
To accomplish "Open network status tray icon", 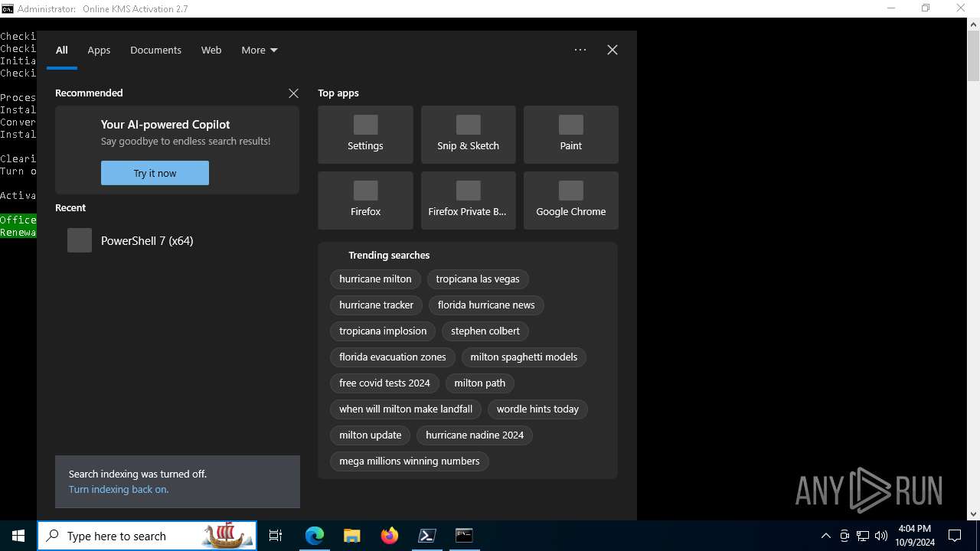I will click(x=863, y=536).
